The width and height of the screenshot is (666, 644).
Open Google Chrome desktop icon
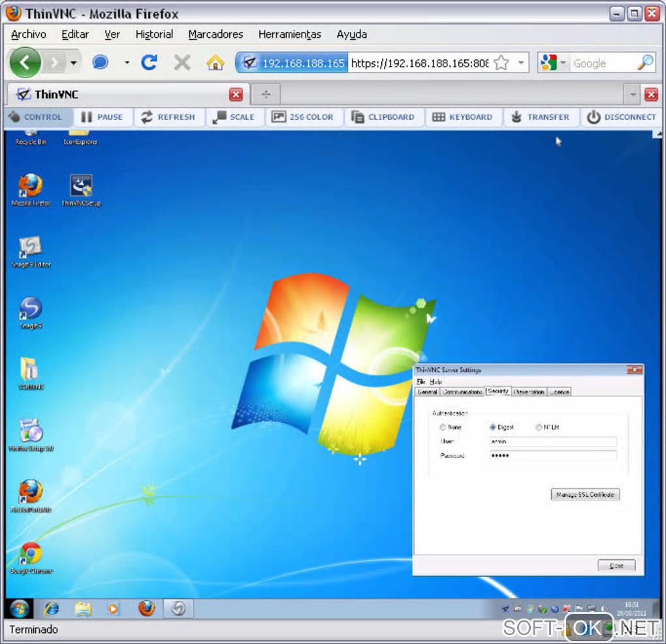(31, 558)
